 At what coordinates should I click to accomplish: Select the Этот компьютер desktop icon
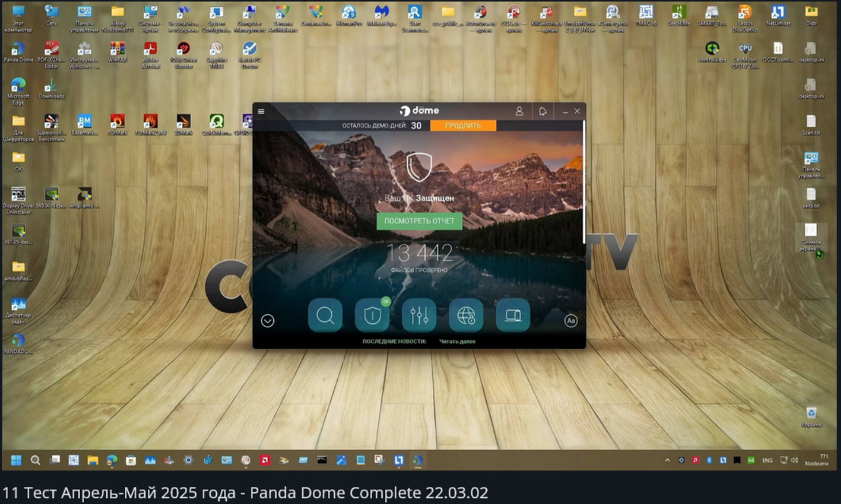(18, 18)
